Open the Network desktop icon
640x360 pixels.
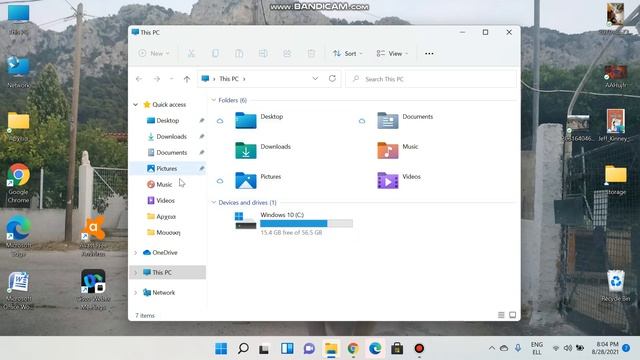click(x=18, y=72)
